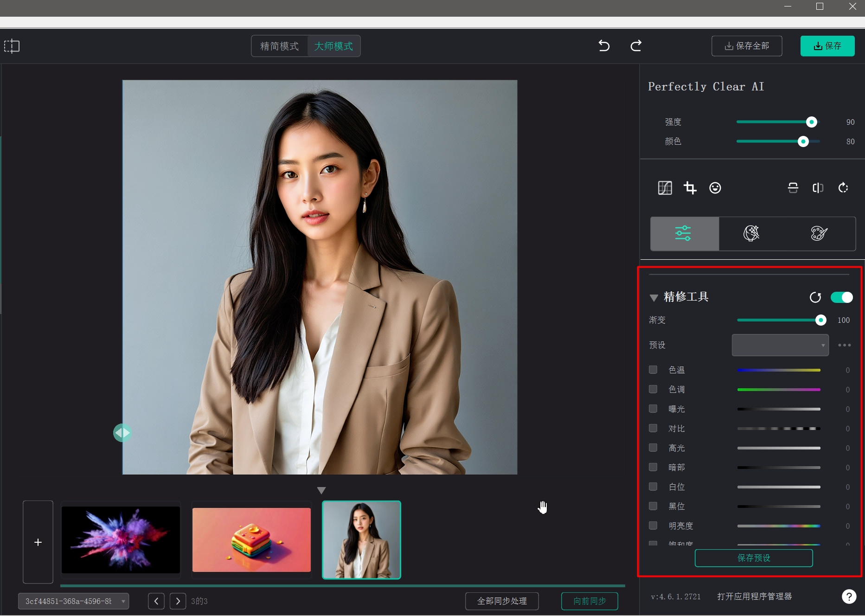Viewport: 865px width, 616px height.
Task: Click the 保存全部 button
Action: pos(746,46)
